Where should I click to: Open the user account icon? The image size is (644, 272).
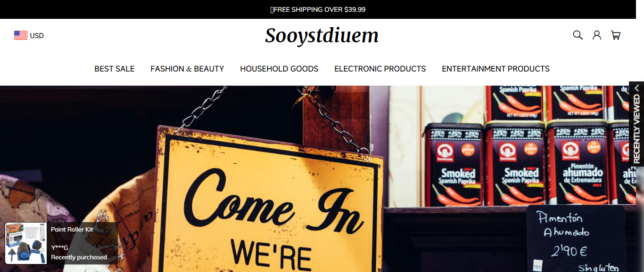tap(597, 35)
